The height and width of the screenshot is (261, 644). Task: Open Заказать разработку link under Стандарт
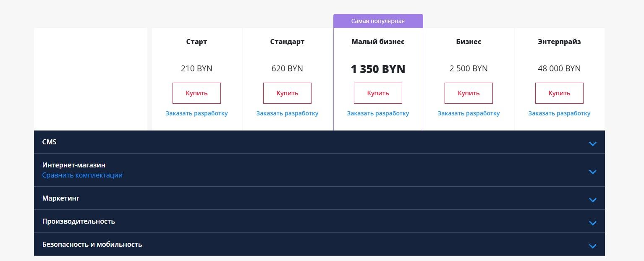(x=287, y=113)
